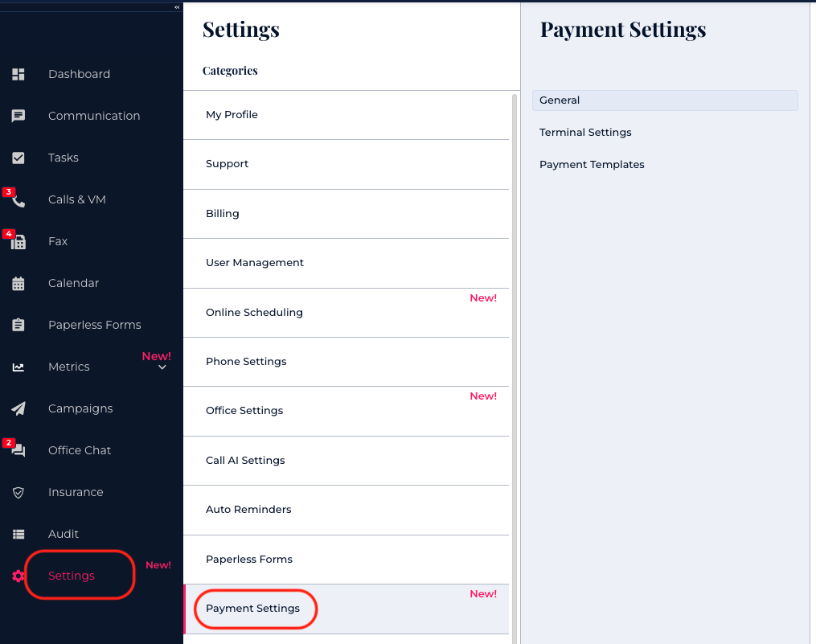The image size is (816, 644).
Task: Click the Campaigns paper plane icon
Action: coord(18,408)
